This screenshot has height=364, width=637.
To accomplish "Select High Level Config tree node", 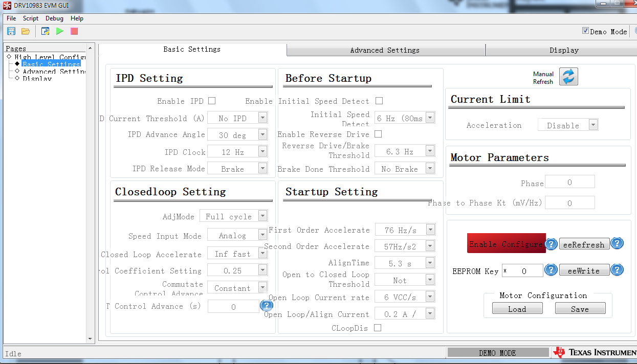I will 50,57.
